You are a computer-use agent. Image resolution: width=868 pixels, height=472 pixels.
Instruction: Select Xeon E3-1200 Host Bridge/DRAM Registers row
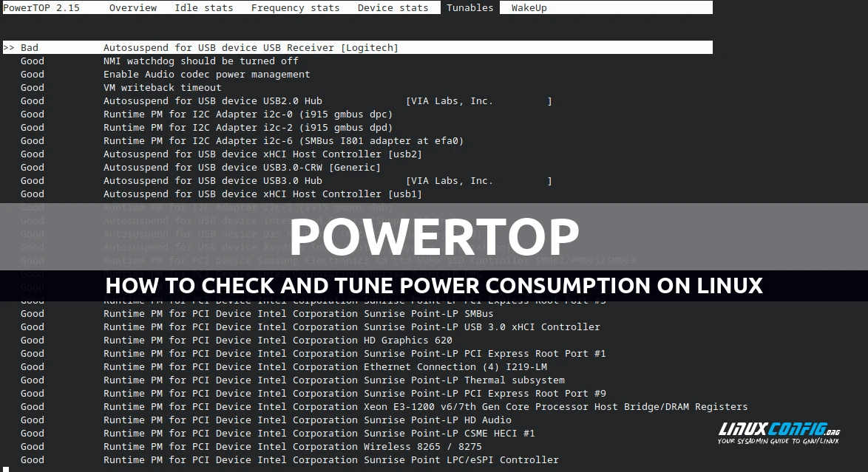(x=384, y=406)
